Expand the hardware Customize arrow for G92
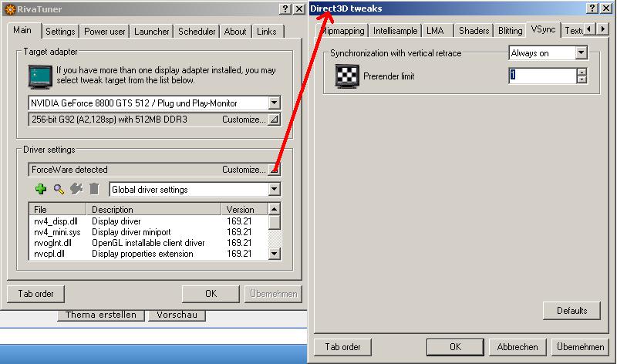This screenshot has width=617, height=364. tap(275, 120)
